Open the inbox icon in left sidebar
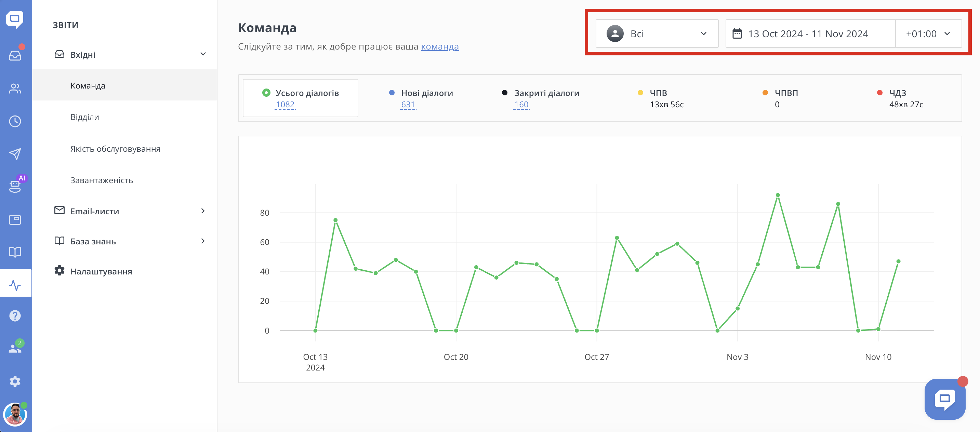This screenshot has width=980, height=432. tap(15, 56)
